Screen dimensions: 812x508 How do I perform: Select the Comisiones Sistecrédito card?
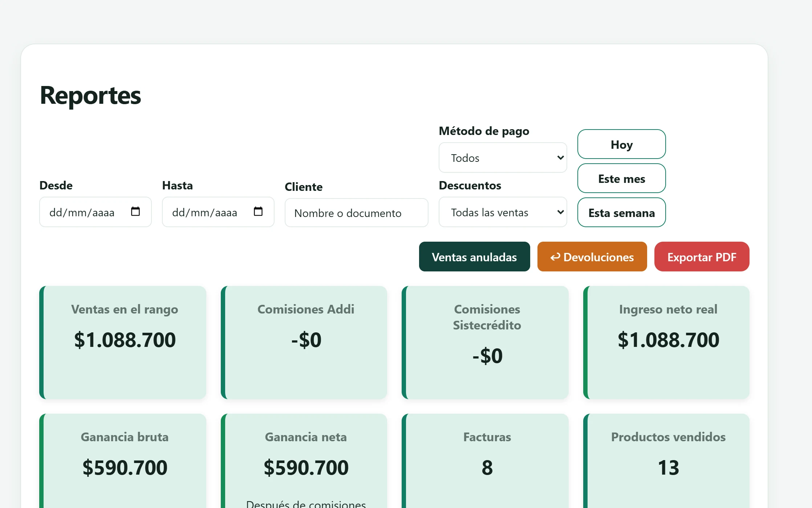click(485, 343)
